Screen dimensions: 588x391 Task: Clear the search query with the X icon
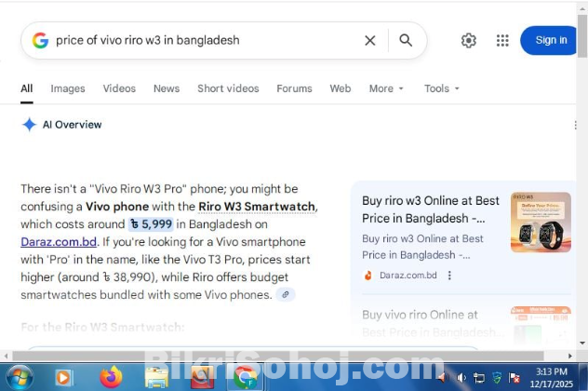pyautogui.click(x=369, y=40)
